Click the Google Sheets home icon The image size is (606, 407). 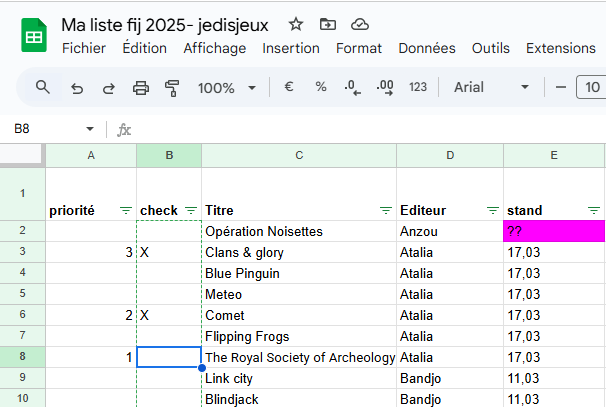pos(34,36)
